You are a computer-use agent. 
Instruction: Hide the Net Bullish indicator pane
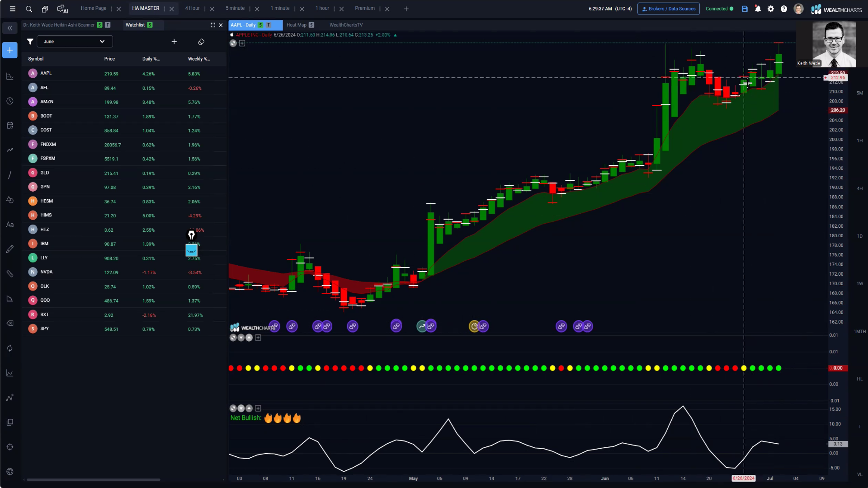[x=233, y=408]
